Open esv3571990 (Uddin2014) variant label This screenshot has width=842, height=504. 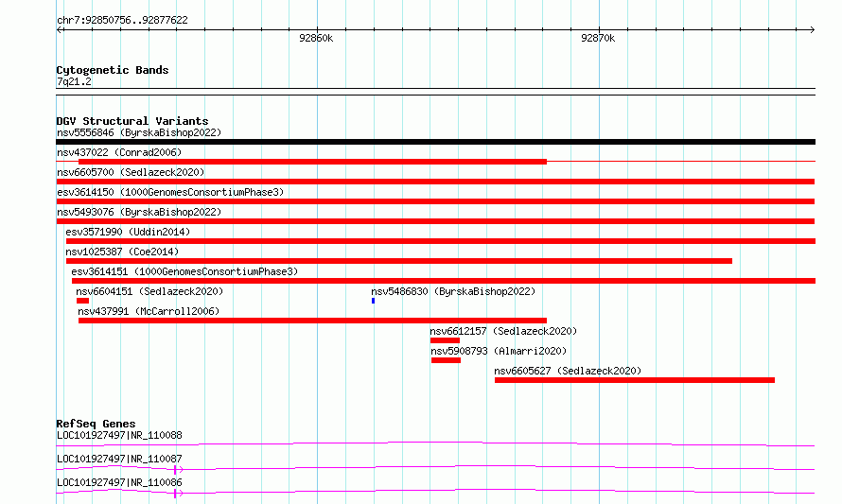coord(128,232)
